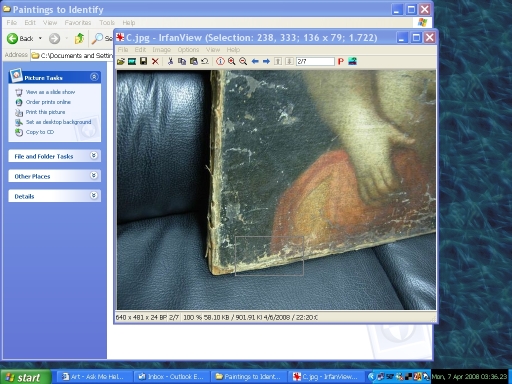Image resolution: width=512 pixels, height=384 pixels.
Task: Collapse the Picture Tasks panel
Action: click(x=94, y=77)
